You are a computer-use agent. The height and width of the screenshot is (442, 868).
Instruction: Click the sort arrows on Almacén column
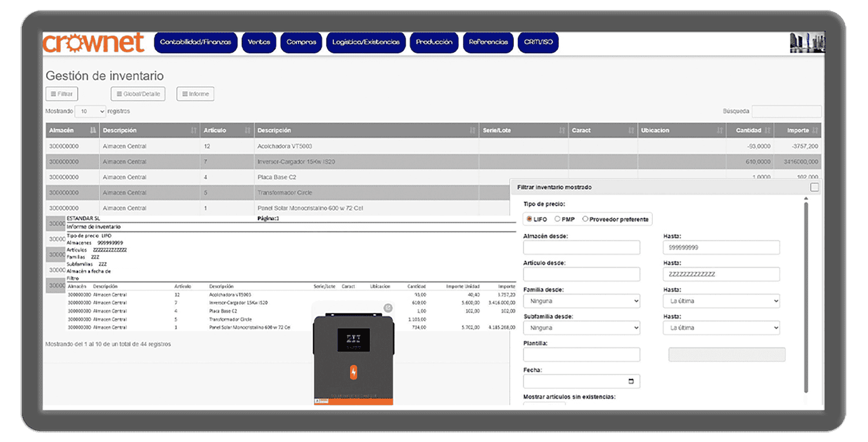pos(93,130)
